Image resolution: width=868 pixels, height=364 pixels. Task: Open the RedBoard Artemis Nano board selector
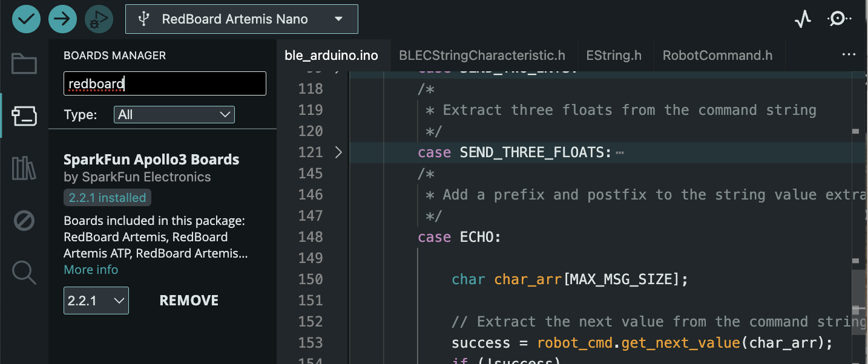242,19
